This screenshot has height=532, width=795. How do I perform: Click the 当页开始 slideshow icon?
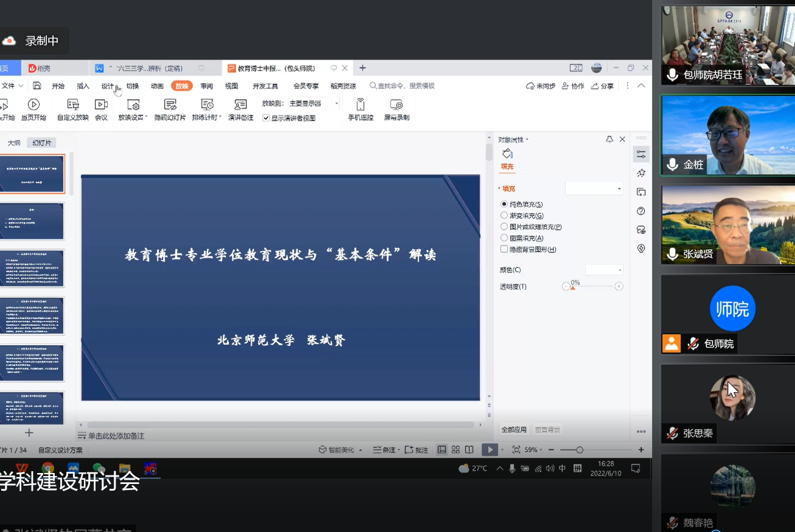33,105
